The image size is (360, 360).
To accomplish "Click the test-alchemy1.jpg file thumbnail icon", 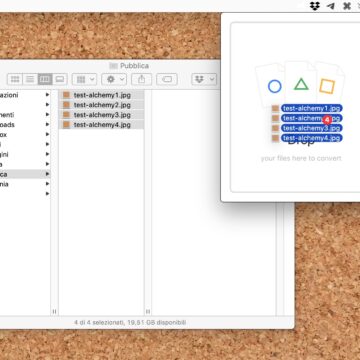I will tap(66, 95).
